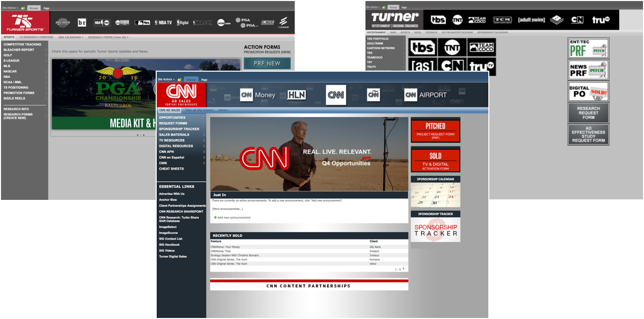Click the navigate-up folder icon in Turner Sports window
Screen dimensions: 644x319
(23, 8)
